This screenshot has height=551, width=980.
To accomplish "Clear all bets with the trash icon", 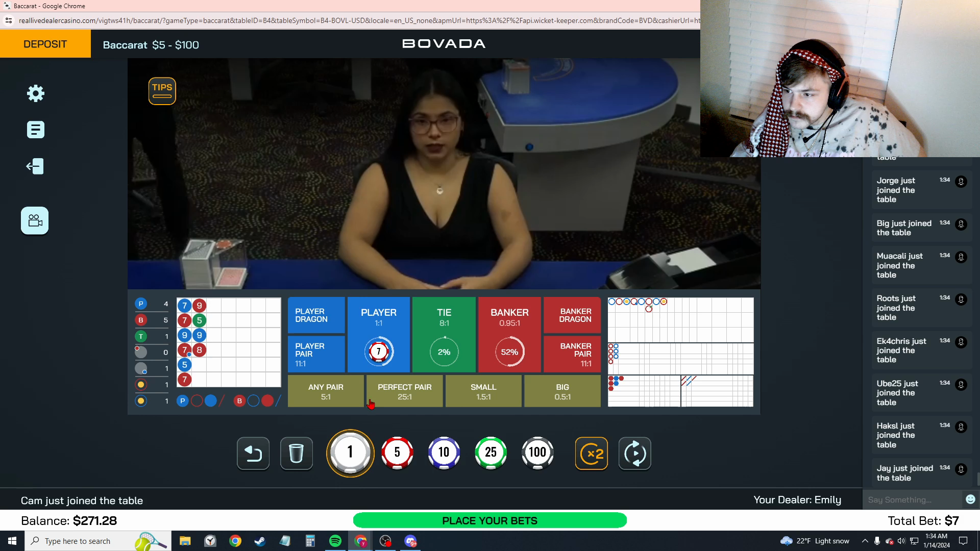I will [297, 453].
